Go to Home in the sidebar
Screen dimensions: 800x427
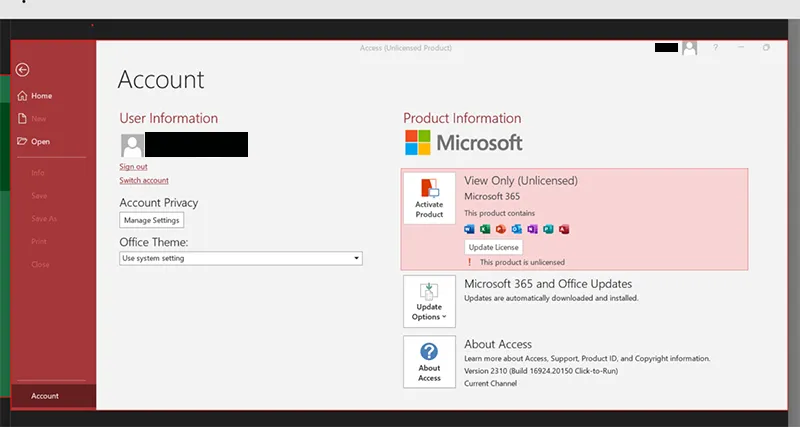pos(41,96)
